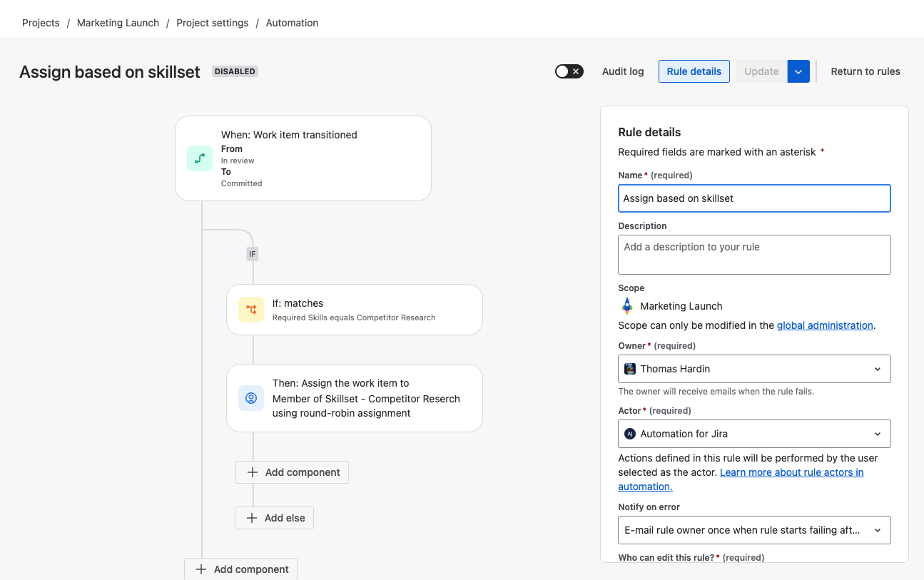
Task: Click the work item transitioned trigger icon
Action: pyautogui.click(x=200, y=158)
